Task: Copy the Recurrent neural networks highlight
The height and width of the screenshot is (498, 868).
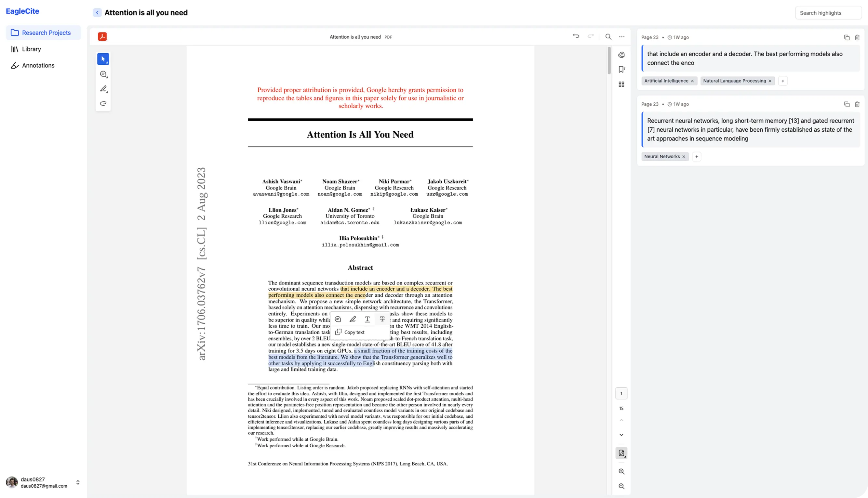Action: (x=847, y=104)
